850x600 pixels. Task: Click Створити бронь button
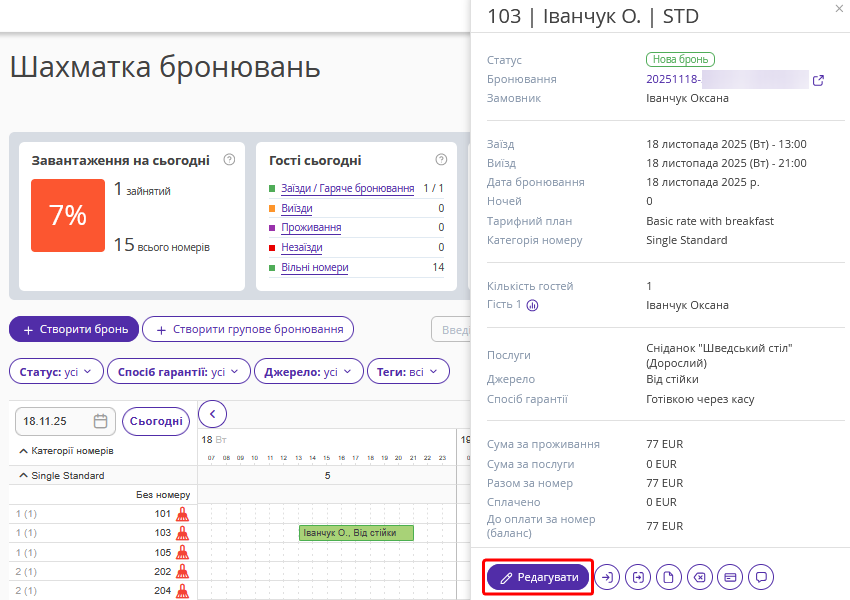pyautogui.click(x=74, y=329)
